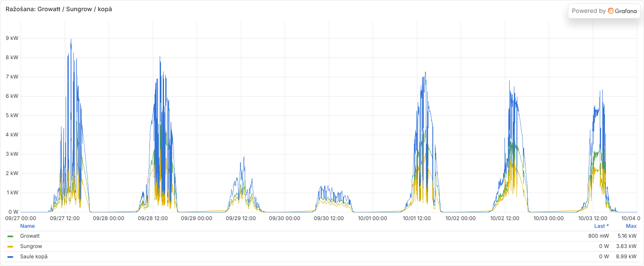Screen dimensions: 644x266
Task: Click the 09/29 00:00 x-axis label
Action: coord(197,218)
